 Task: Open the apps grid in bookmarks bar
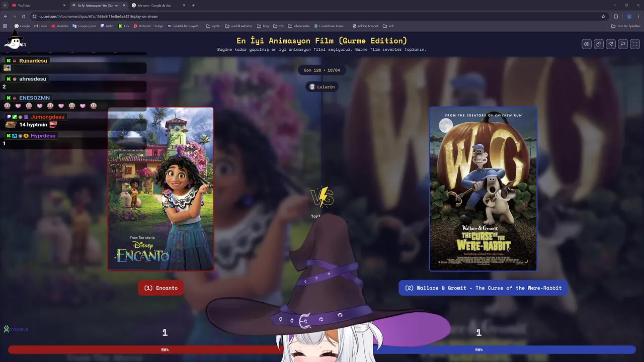(5, 26)
